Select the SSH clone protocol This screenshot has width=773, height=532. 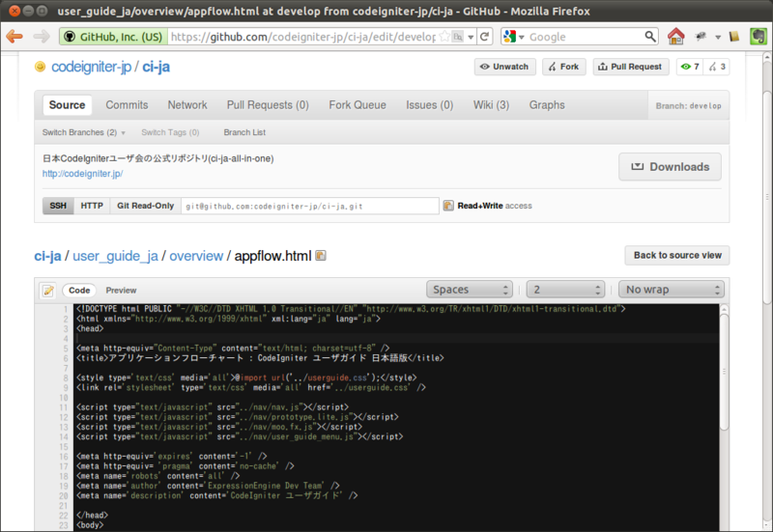click(x=58, y=206)
